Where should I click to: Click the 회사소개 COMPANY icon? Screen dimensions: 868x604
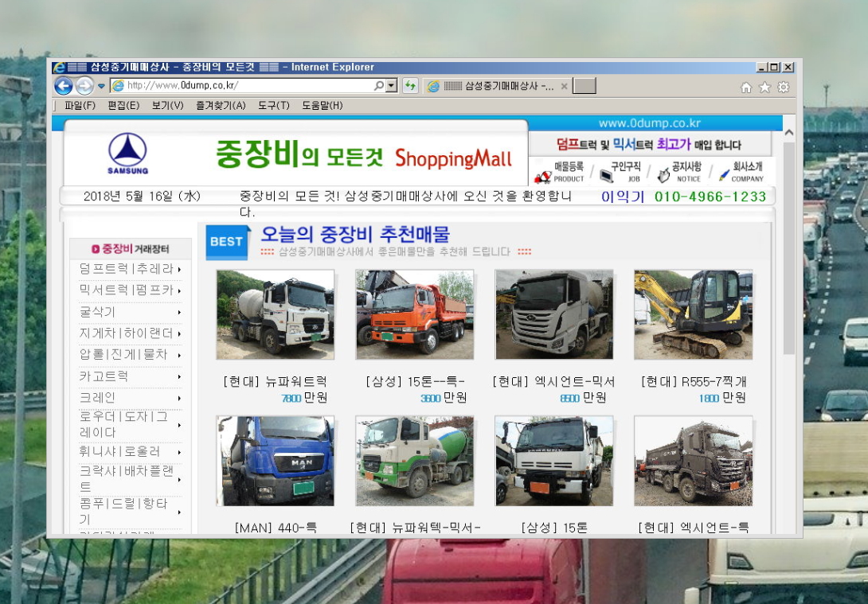pos(741,172)
